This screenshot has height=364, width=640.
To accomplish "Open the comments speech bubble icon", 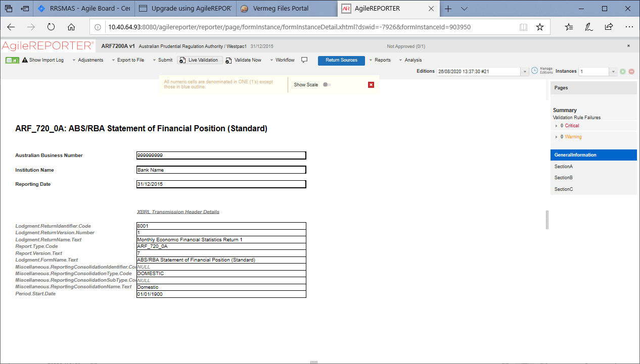I will click(304, 60).
